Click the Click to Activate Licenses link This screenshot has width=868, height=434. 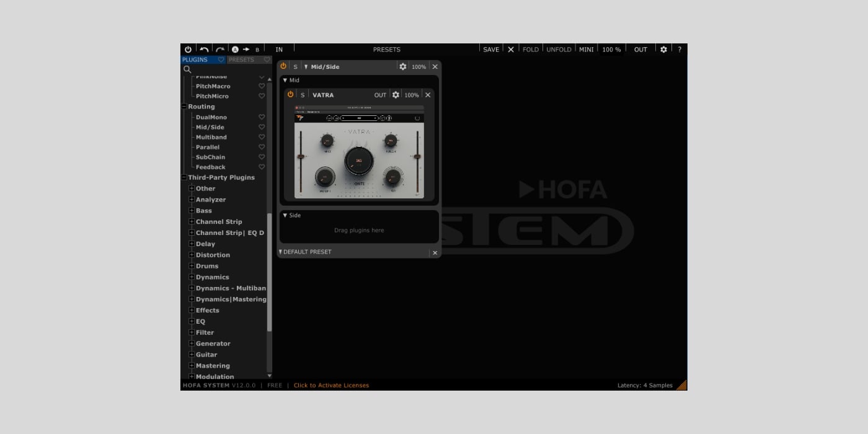point(331,385)
